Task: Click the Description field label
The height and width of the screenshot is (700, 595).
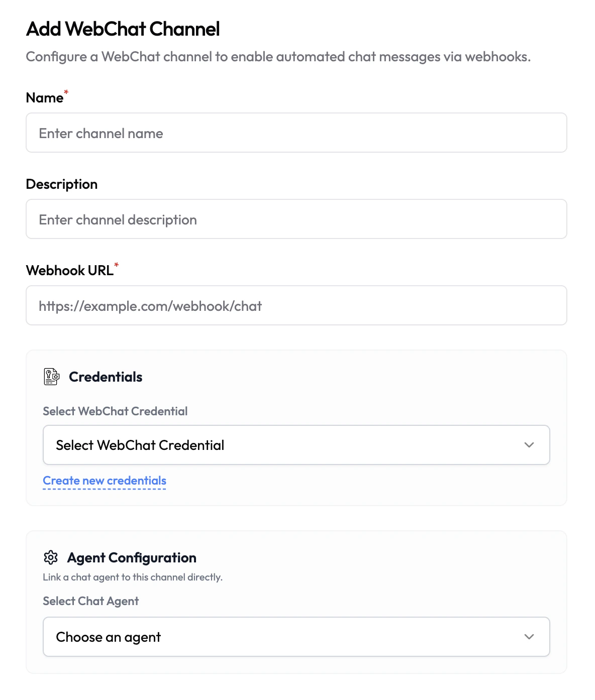Action: (x=62, y=184)
